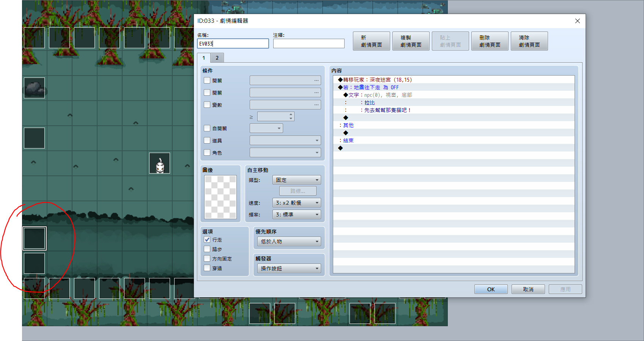The width and height of the screenshot is (644, 341).
Task: Click the 新劇情頁面 button
Action: coord(372,41)
